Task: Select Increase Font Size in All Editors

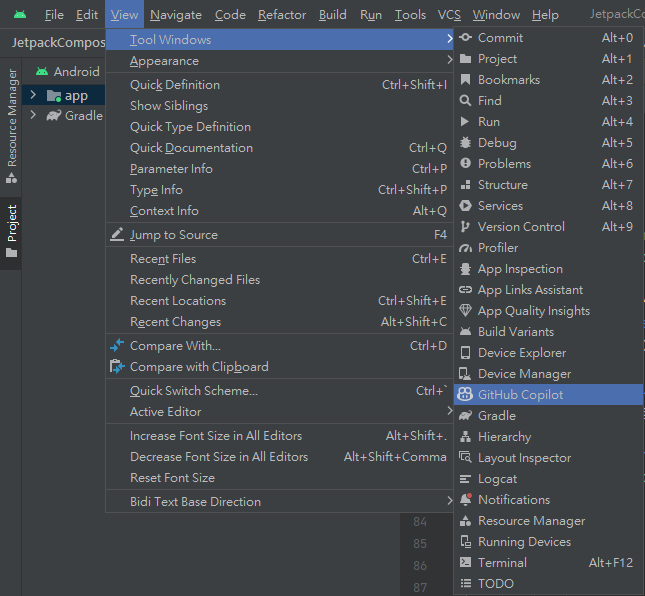Action: pos(279,436)
